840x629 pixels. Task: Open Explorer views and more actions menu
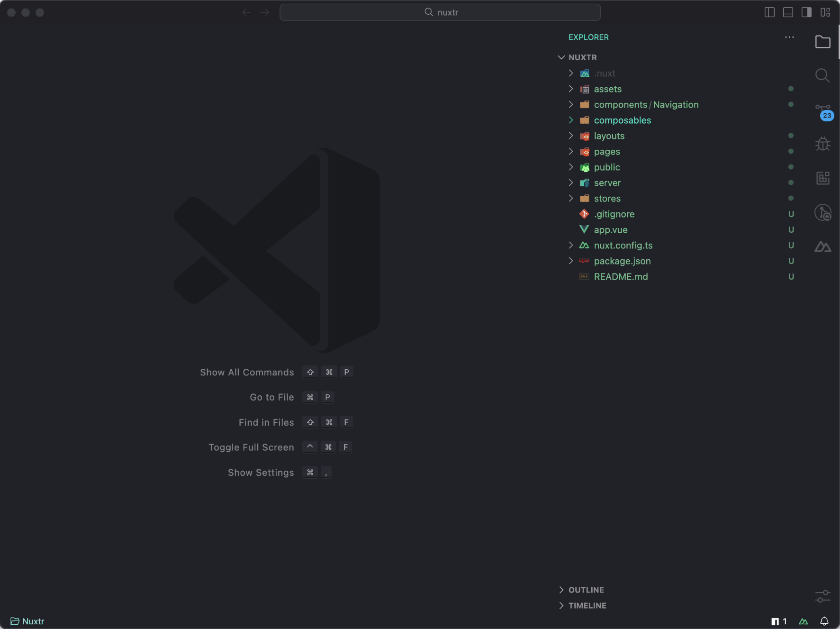coord(789,37)
